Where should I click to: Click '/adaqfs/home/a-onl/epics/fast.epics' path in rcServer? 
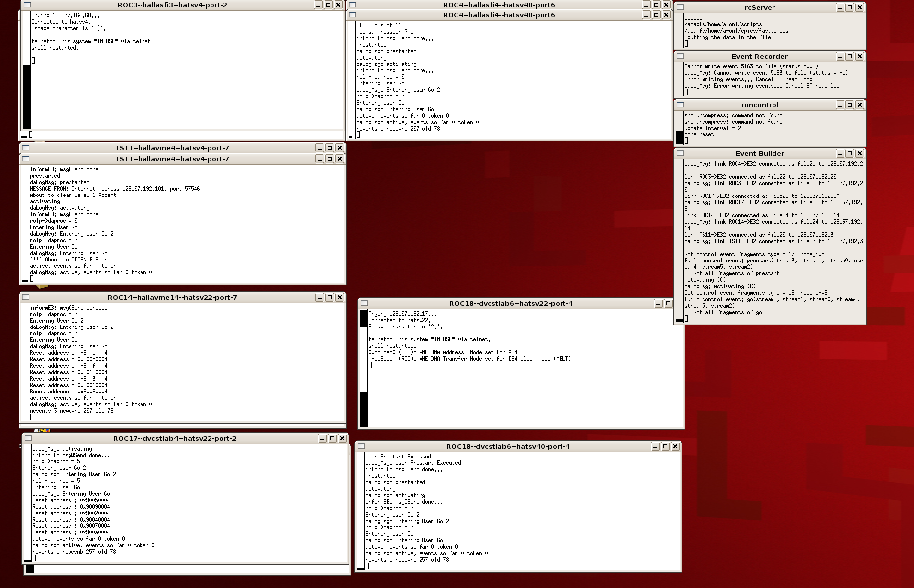[x=736, y=31]
